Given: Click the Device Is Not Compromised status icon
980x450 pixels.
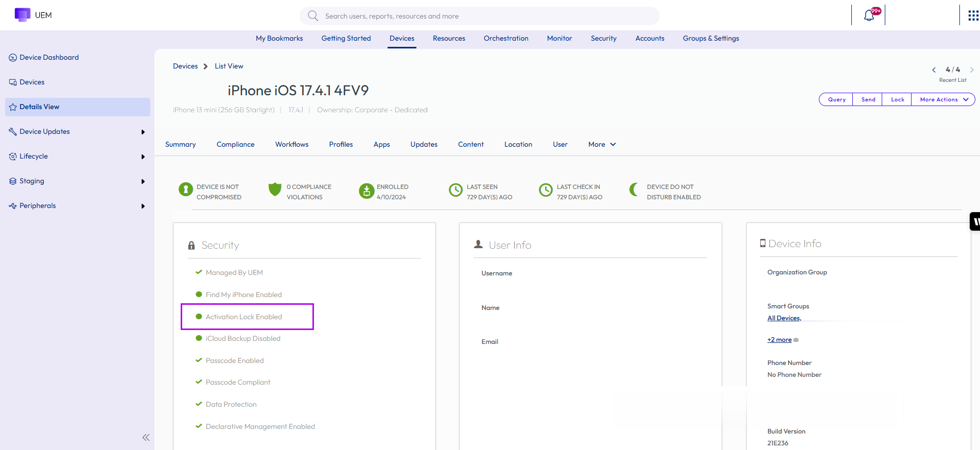Looking at the screenshot, I should pyautogui.click(x=186, y=189).
